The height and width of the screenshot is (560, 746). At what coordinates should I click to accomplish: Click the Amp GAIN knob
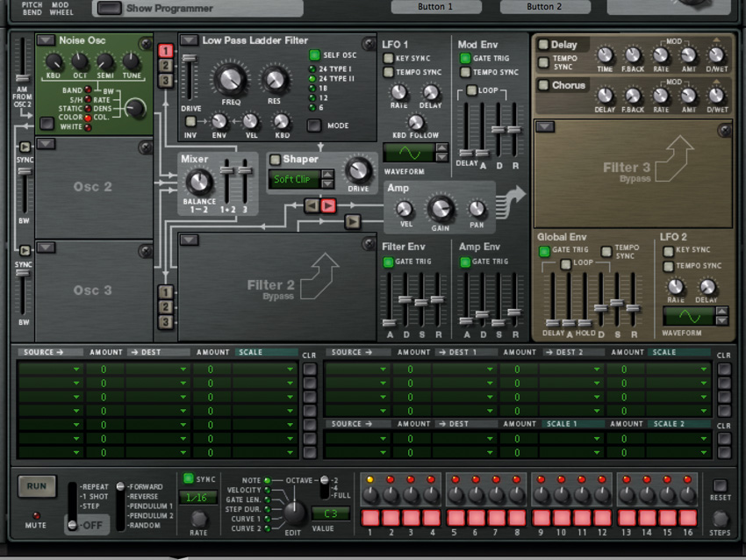[441, 208]
